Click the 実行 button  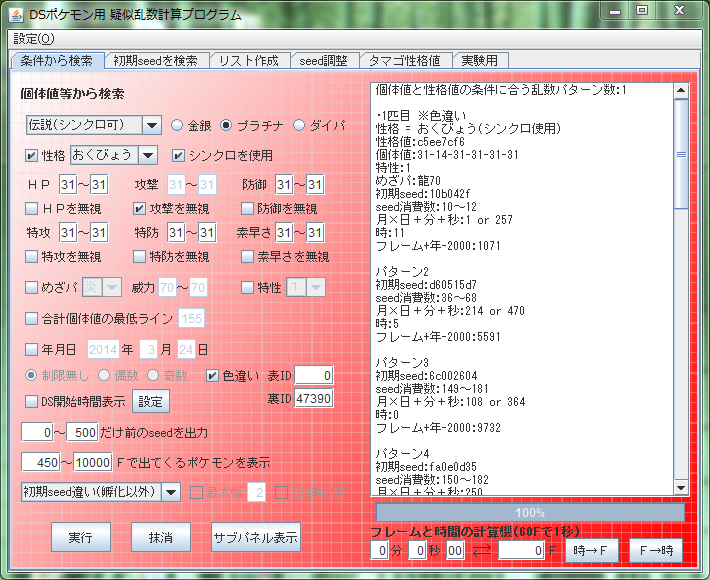pyautogui.click(x=81, y=537)
